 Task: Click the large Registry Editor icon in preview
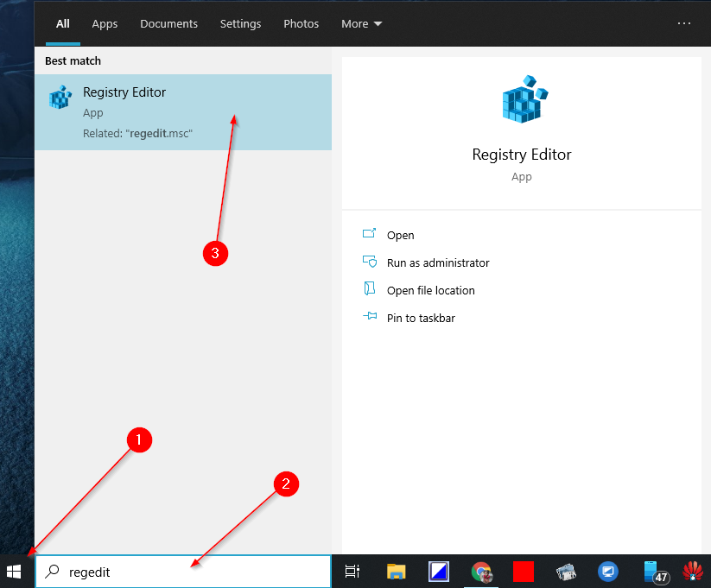(524, 98)
